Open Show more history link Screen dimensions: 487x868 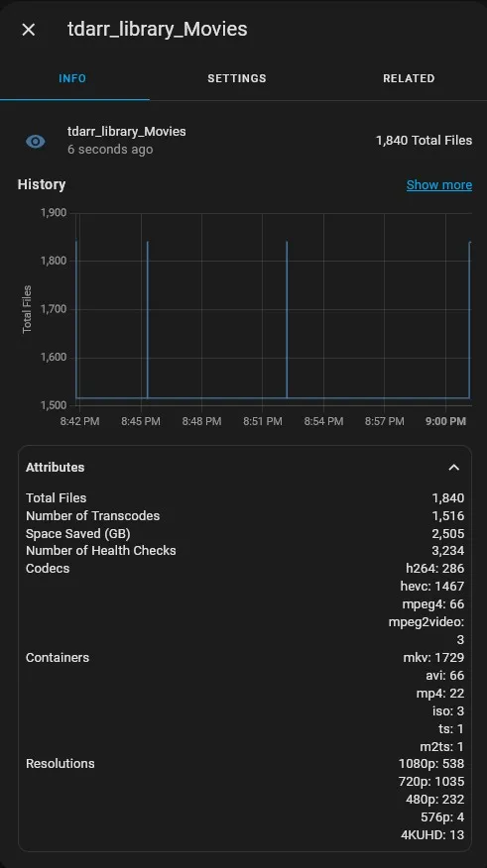click(438, 185)
